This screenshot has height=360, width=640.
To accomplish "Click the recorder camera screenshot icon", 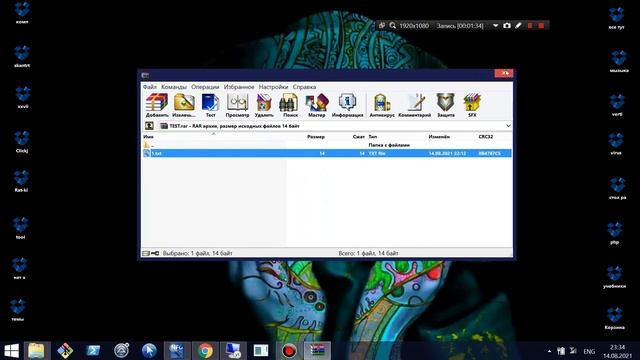I will 507,25.
